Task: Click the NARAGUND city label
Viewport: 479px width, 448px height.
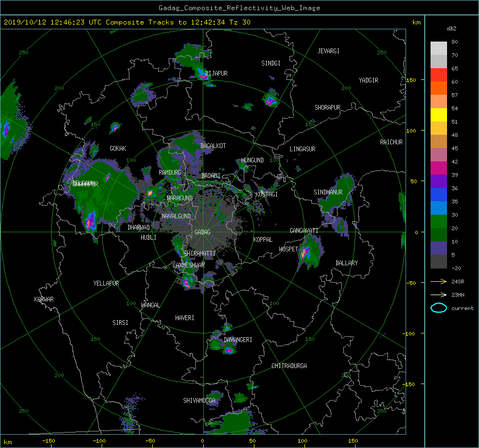Action: 180,198
